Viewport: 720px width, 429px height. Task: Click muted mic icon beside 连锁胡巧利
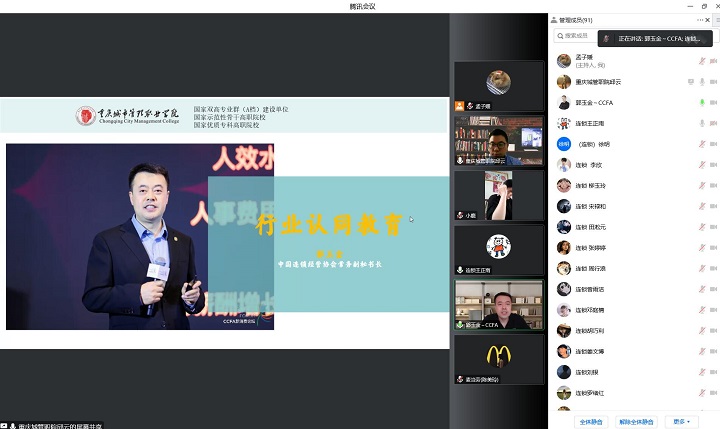pos(702,331)
